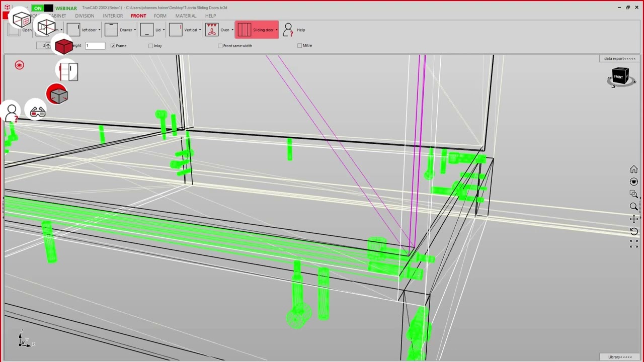Click the orbit eye view icon
Image resolution: width=644 pixels, height=362 pixels.
(x=633, y=182)
